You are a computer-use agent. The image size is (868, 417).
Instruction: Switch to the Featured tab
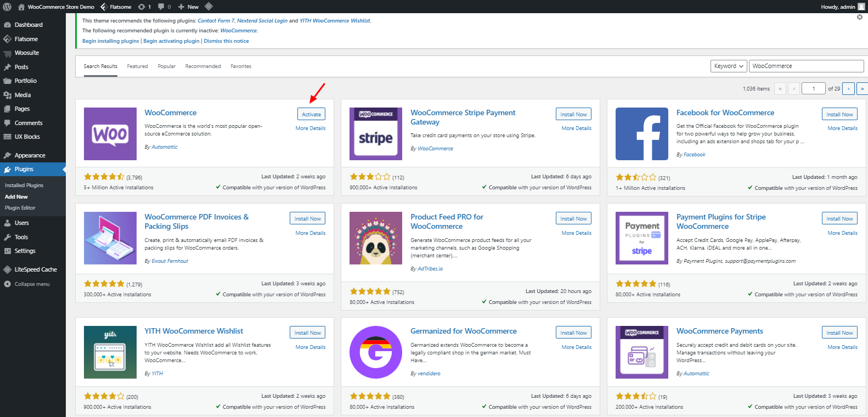[x=137, y=66]
